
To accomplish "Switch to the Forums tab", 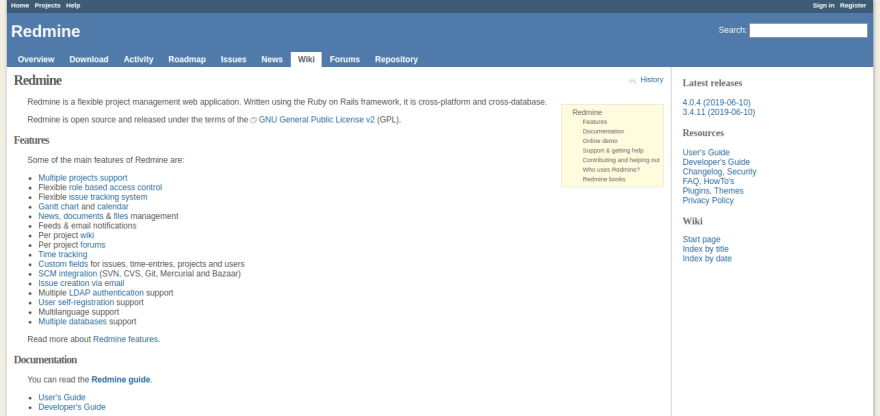I will click(x=345, y=60).
